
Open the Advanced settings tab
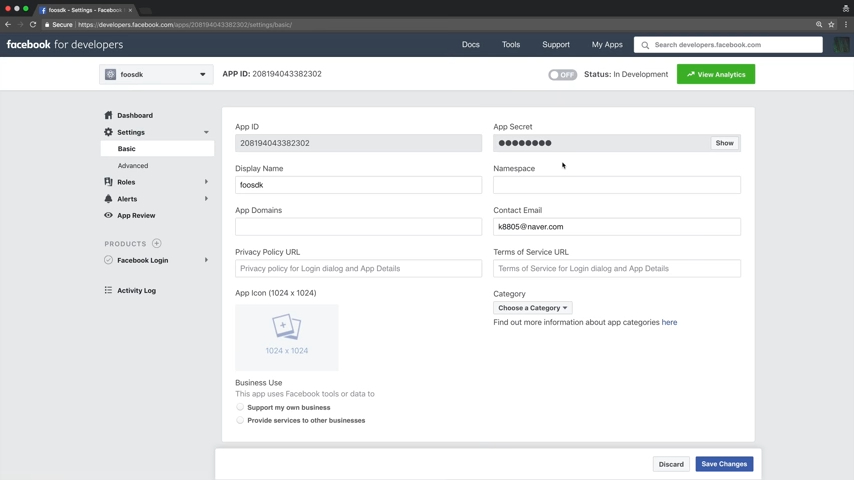(133, 166)
